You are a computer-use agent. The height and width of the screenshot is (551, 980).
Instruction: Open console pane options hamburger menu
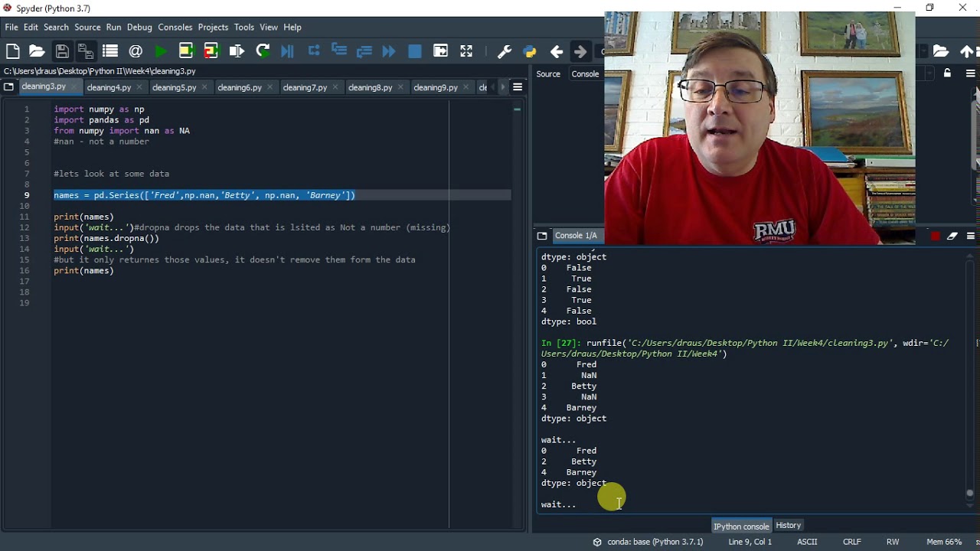click(x=970, y=236)
